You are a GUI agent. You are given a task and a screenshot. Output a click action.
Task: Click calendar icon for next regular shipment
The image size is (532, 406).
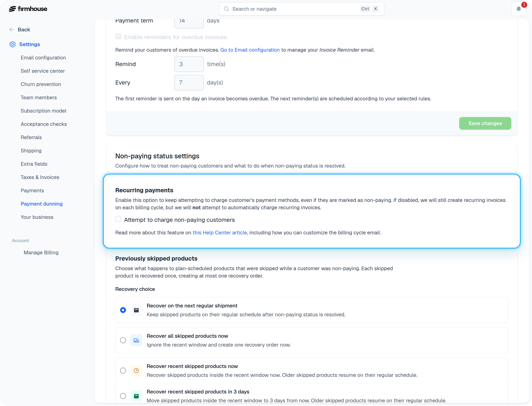(x=136, y=310)
